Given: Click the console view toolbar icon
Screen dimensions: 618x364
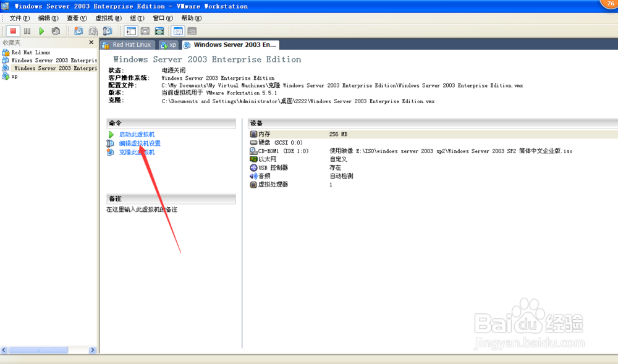Looking at the screenshot, I should pyautogui.click(x=192, y=31).
